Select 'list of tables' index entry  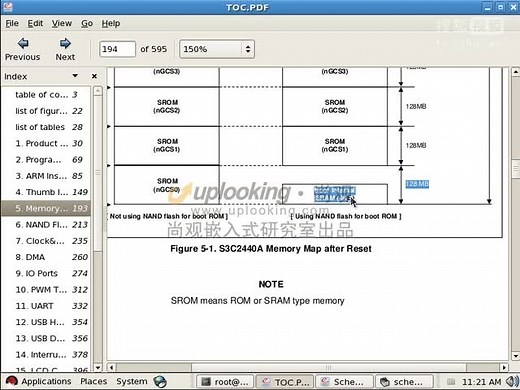click(46, 127)
